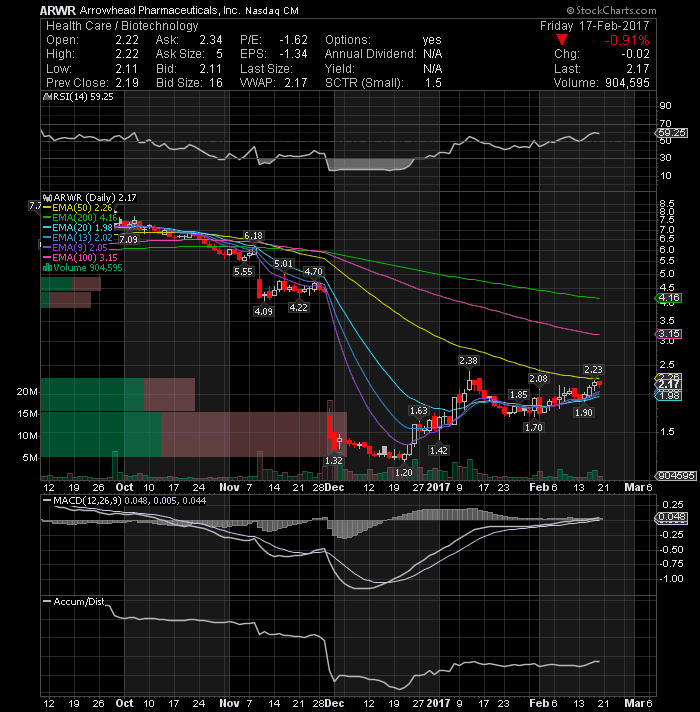
Task: Click the P/E -1.62 value
Action: [293, 40]
